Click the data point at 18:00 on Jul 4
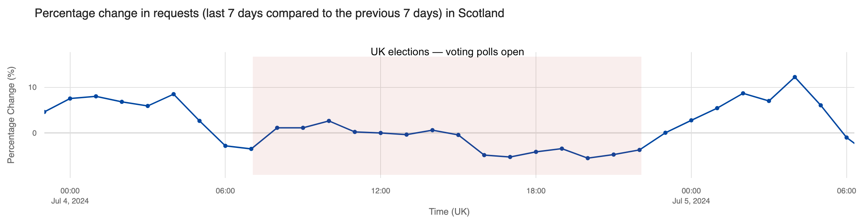This screenshot has height=221, width=868. tap(536, 152)
